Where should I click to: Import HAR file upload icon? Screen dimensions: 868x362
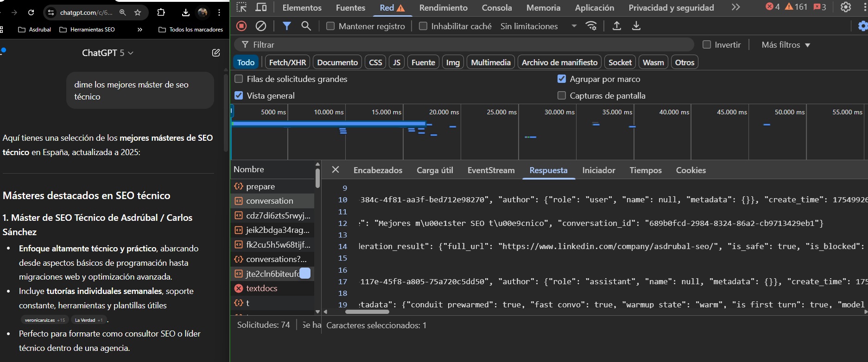[617, 26]
